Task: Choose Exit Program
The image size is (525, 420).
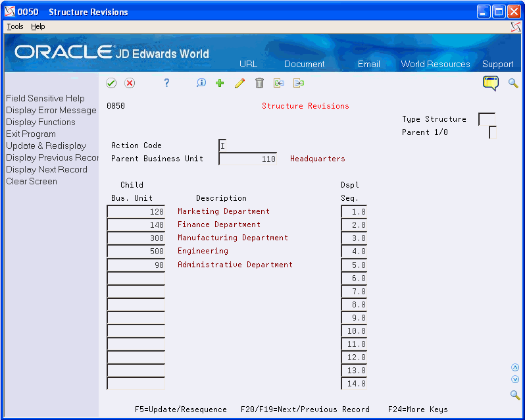Action: point(31,134)
